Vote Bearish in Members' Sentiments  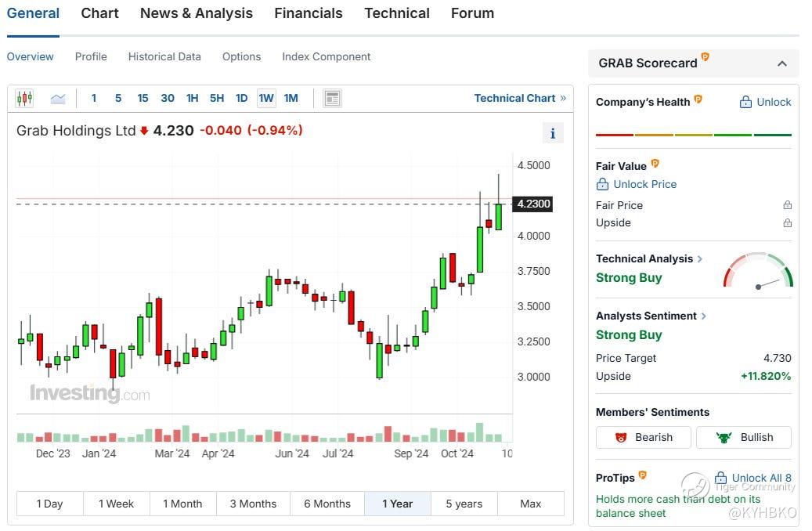click(x=643, y=437)
